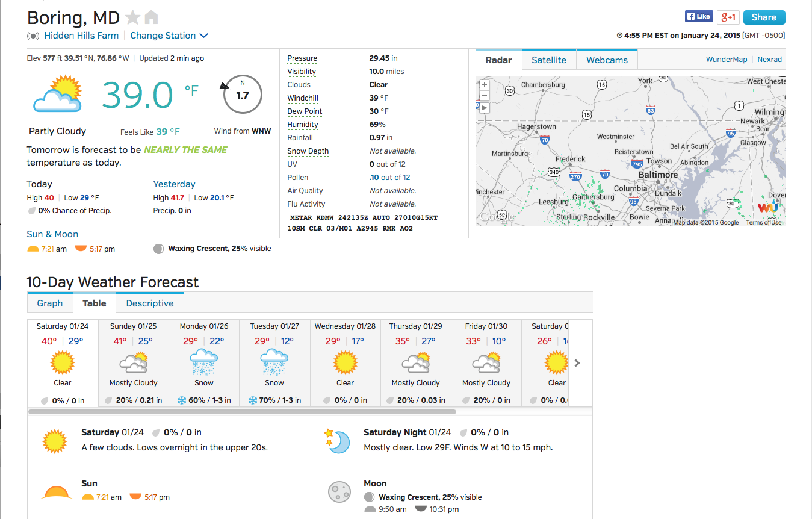Zoom in on the radar map
Image resolution: width=812 pixels, height=519 pixels.
(x=484, y=85)
